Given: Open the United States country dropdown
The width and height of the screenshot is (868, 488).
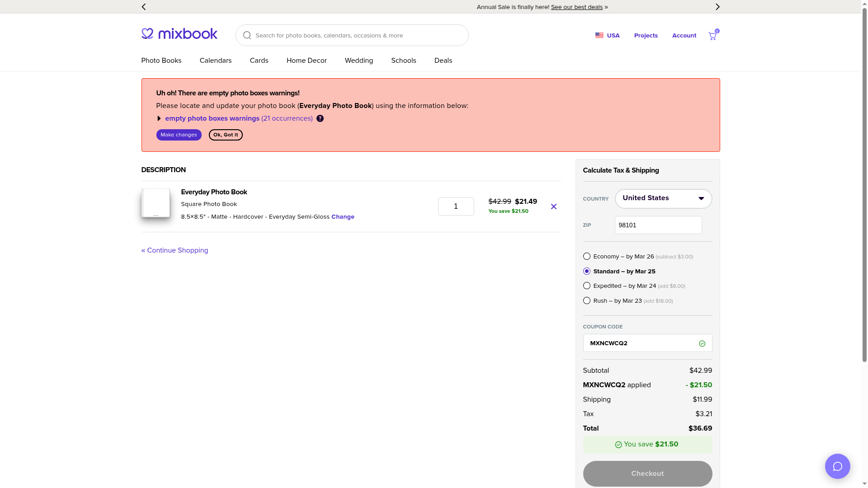Looking at the screenshot, I should coord(663,199).
